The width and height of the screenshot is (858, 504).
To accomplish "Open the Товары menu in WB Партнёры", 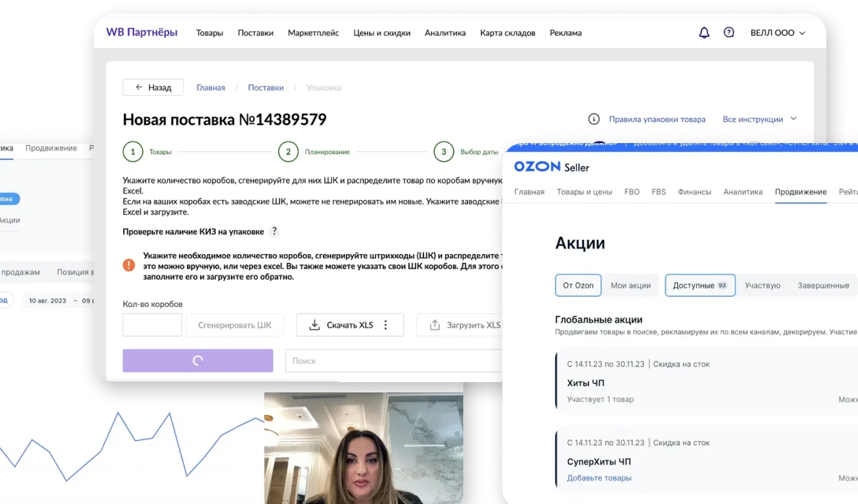I will coord(210,33).
